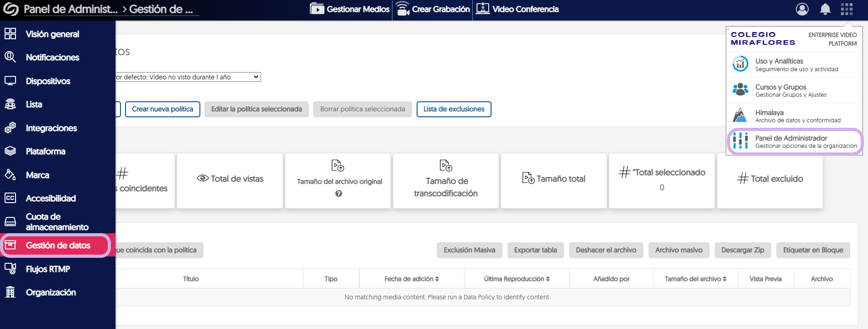Screen dimensions: 868x329
Task: Expand the default policy dropdown
Action: pyautogui.click(x=188, y=77)
